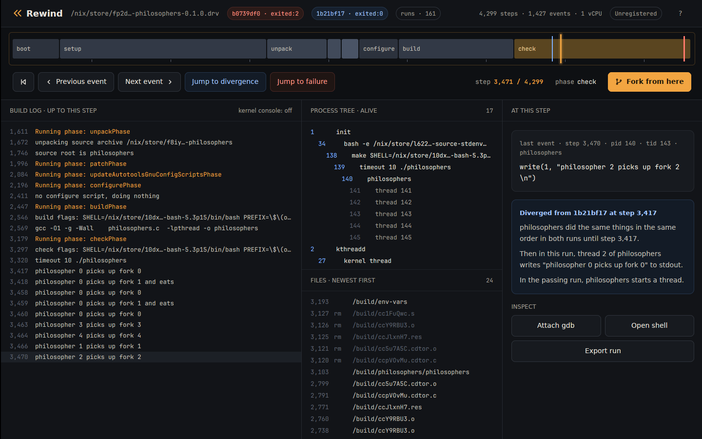The image size is (702, 439).
Task: Click Fork from here button
Action: tap(649, 82)
